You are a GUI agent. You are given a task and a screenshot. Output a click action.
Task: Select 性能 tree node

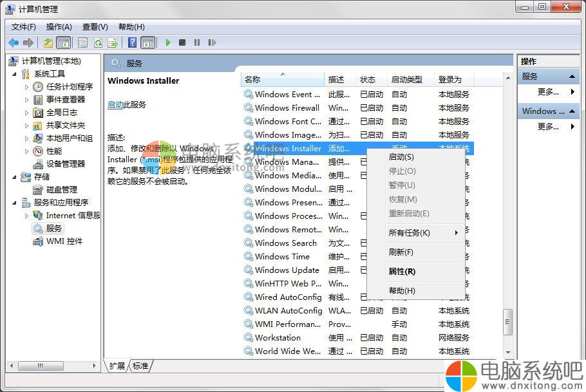pyautogui.click(x=54, y=151)
